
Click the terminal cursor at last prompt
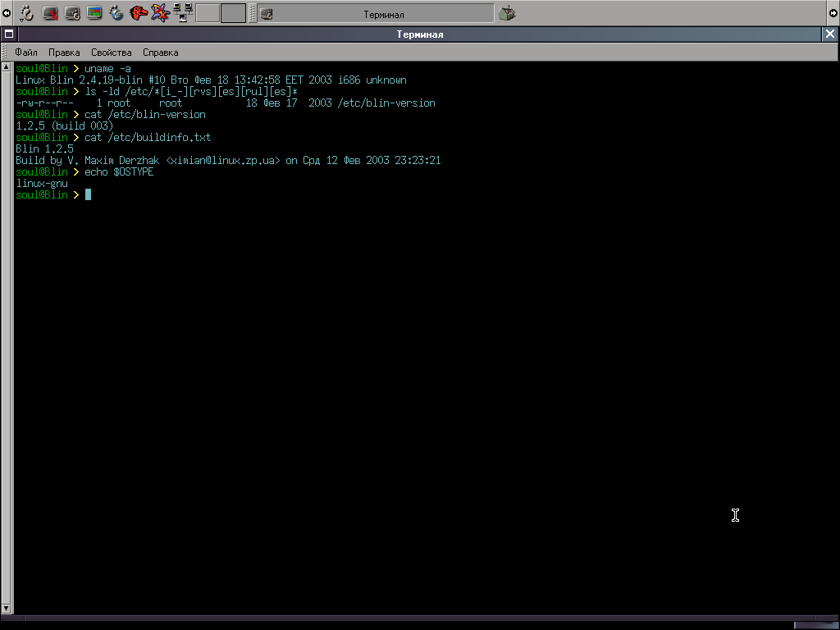(88, 195)
